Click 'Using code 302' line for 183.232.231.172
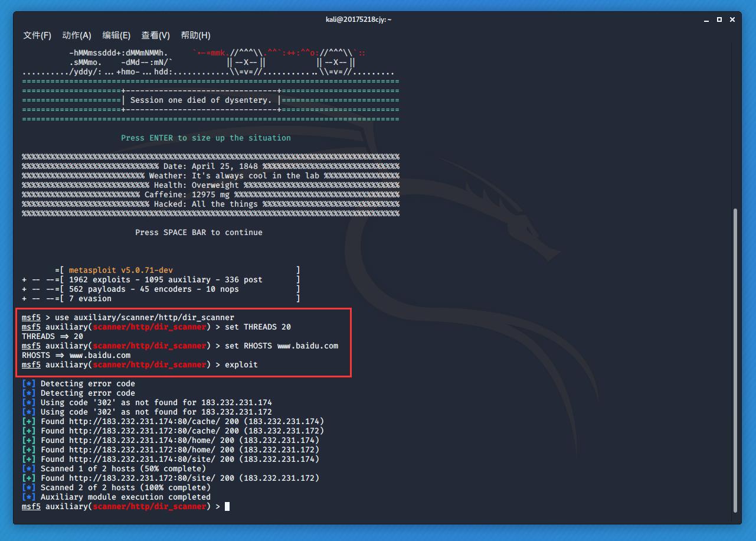 pos(147,412)
